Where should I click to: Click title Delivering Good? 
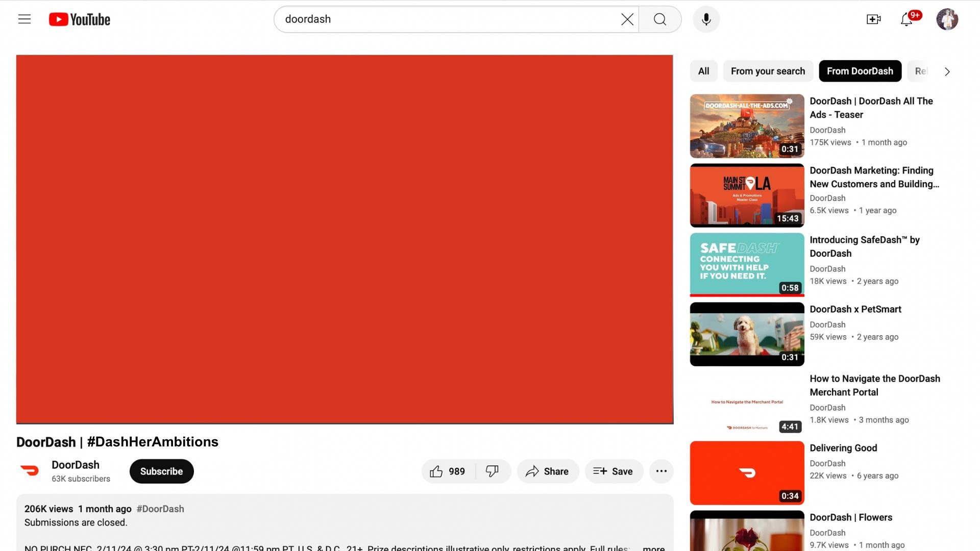coord(843,448)
